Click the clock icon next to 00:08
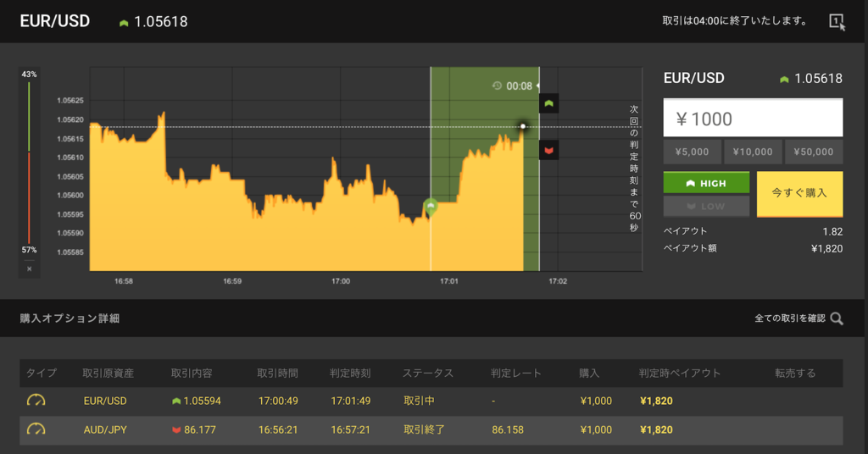This screenshot has width=868, height=454. point(497,86)
